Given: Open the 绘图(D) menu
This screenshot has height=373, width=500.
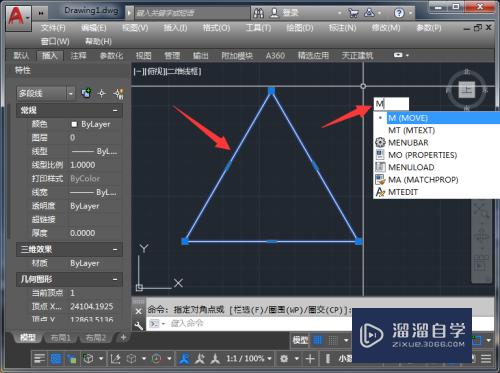Looking at the screenshot, I should pyautogui.click(x=300, y=28).
